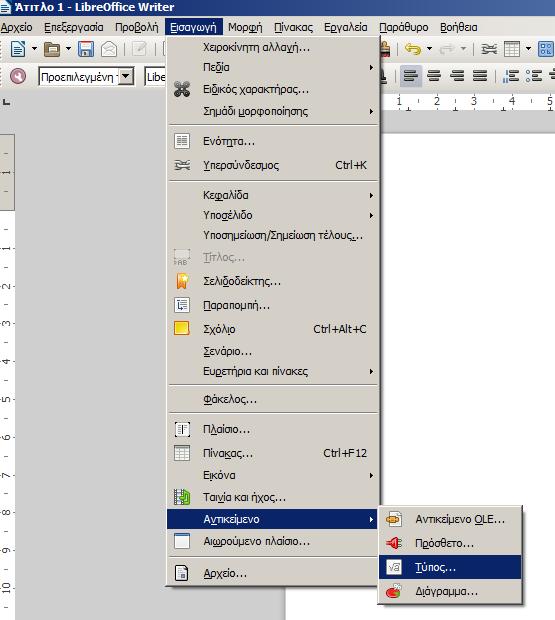Choose Αντικείμενο OLE from submenu
555x620 pixels.
click(450, 519)
